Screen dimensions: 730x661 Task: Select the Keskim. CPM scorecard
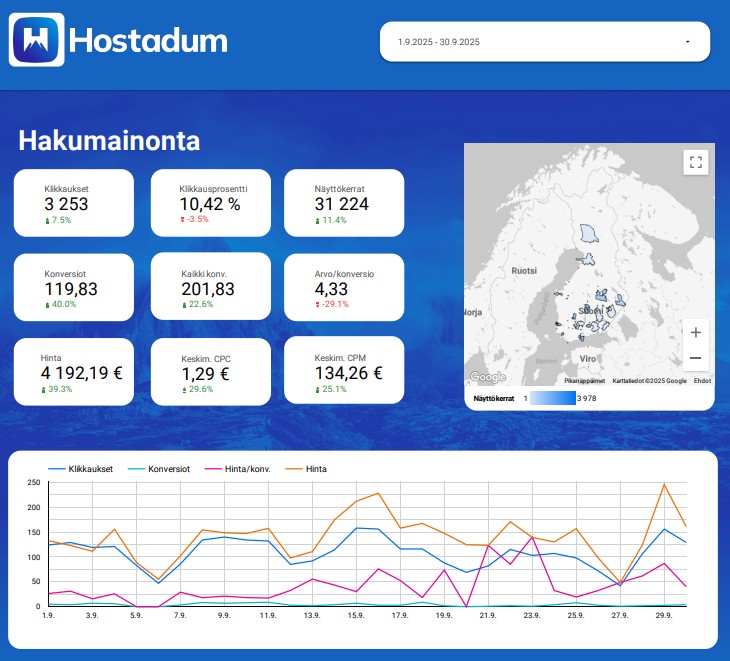pos(344,370)
